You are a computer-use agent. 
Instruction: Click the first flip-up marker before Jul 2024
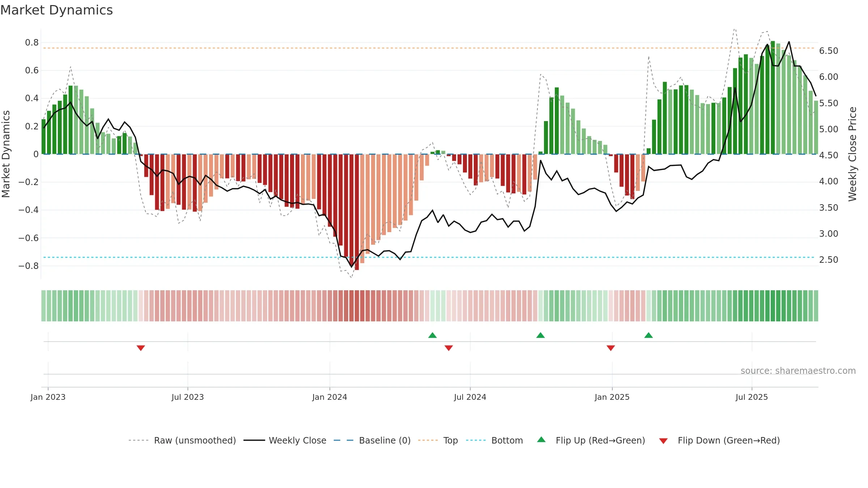pyautogui.click(x=433, y=335)
